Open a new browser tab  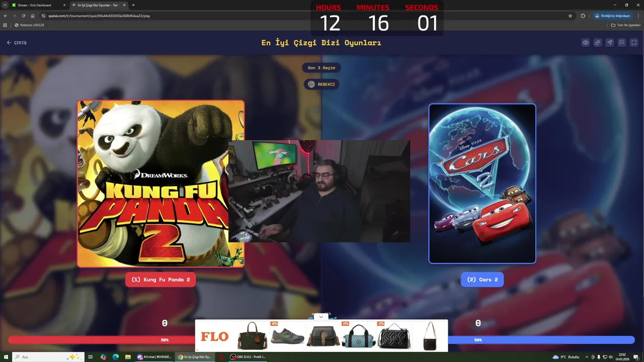click(x=133, y=5)
